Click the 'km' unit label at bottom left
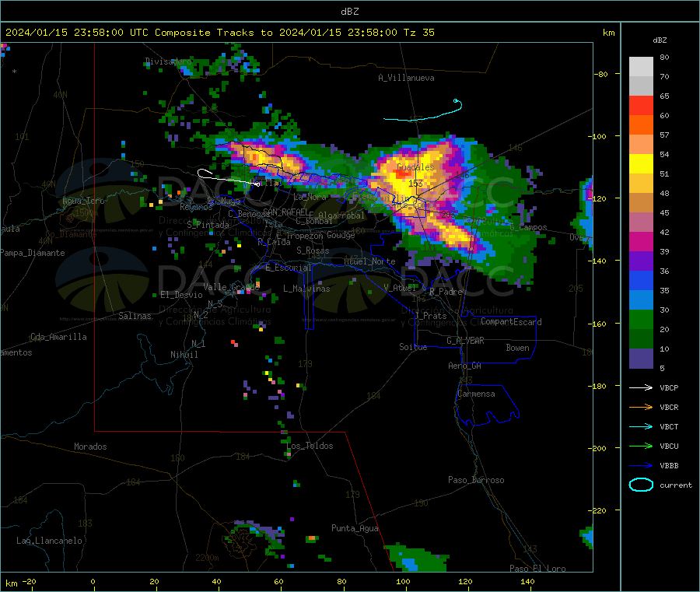The height and width of the screenshot is (592, 700). 12,583
